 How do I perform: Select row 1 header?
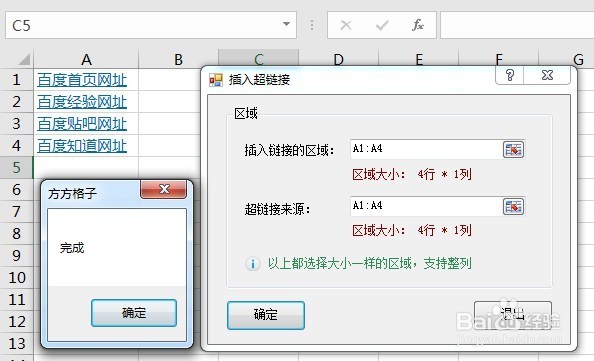pos(16,80)
